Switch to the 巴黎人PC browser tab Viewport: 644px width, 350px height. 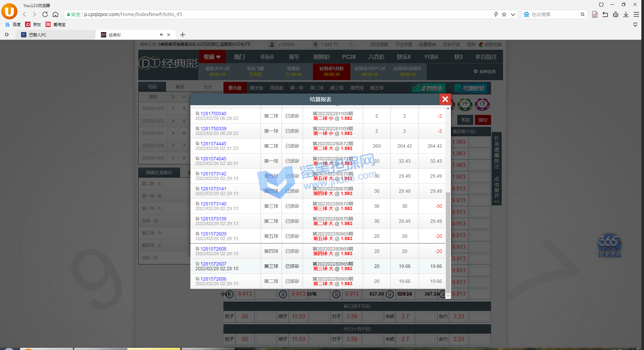(53, 35)
